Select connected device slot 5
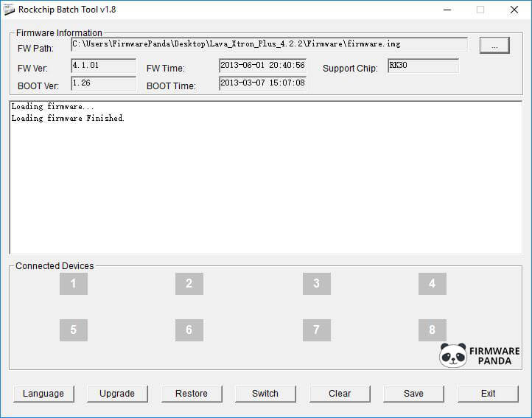 [x=73, y=330]
